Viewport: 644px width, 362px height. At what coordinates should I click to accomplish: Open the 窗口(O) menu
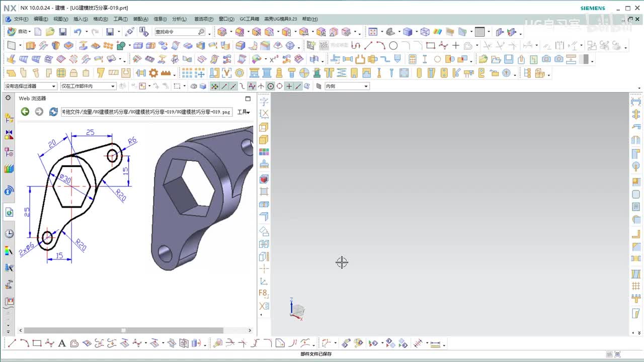[x=226, y=19]
